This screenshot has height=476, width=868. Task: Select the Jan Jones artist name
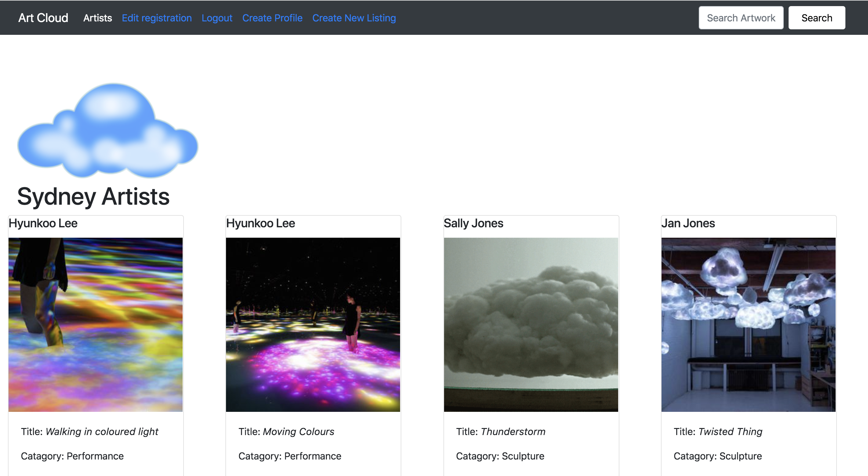[x=688, y=223]
